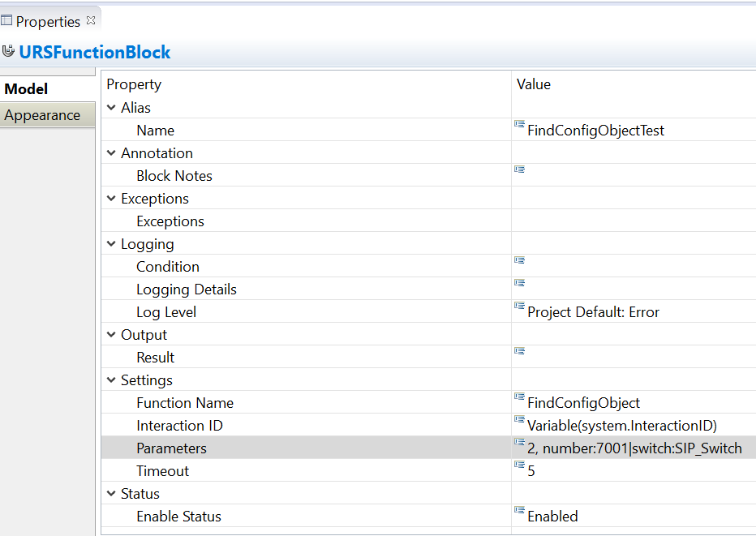This screenshot has width=756, height=536.
Task: Select the Parameters property row
Action: pyautogui.click(x=171, y=448)
